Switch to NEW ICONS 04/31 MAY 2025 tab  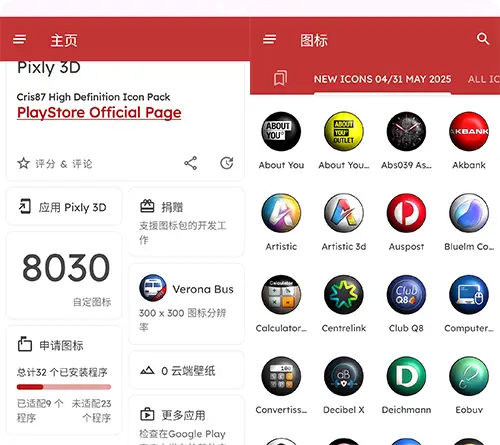382,79
